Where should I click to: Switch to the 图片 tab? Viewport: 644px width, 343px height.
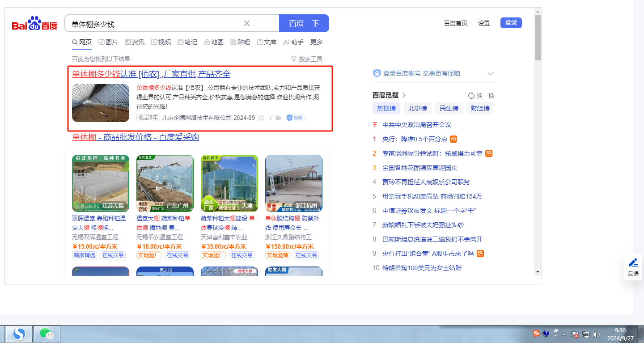(108, 42)
